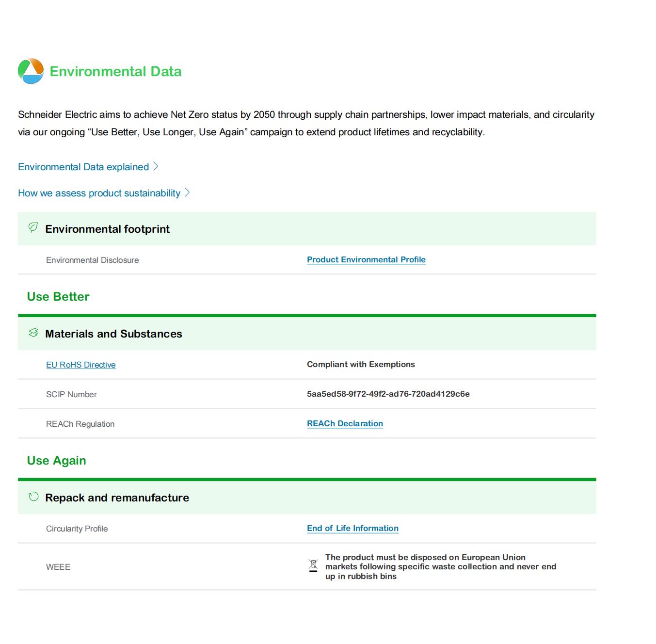656x644 pixels.
Task: Open the End of Life Information link
Action: (x=352, y=528)
